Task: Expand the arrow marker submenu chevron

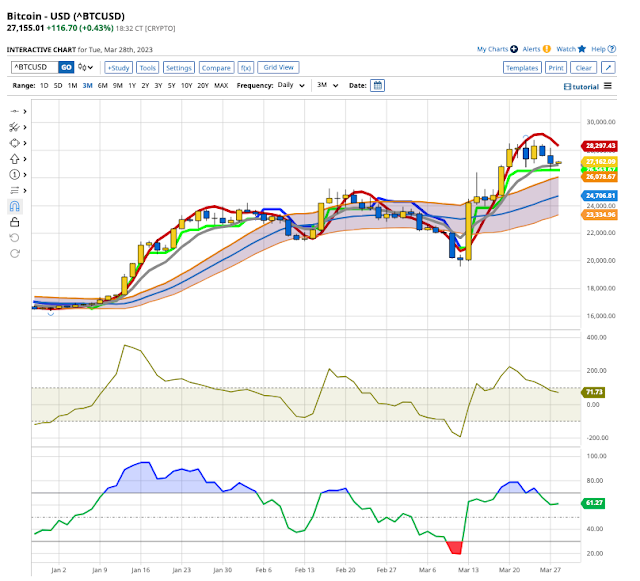Action: tap(25, 159)
